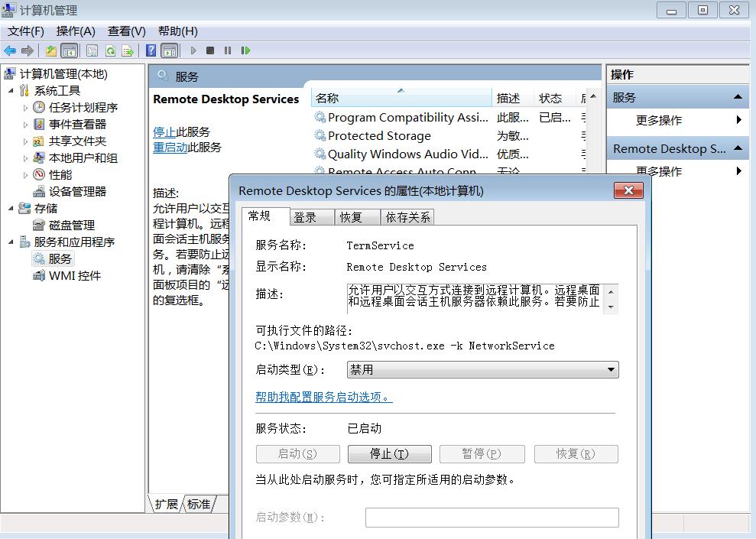Select Protected Storage in the service list

(379, 135)
